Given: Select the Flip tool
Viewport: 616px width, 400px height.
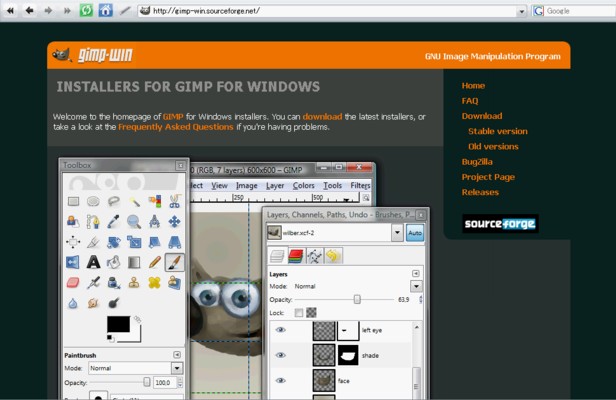Looking at the screenshot, I should (x=73, y=262).
